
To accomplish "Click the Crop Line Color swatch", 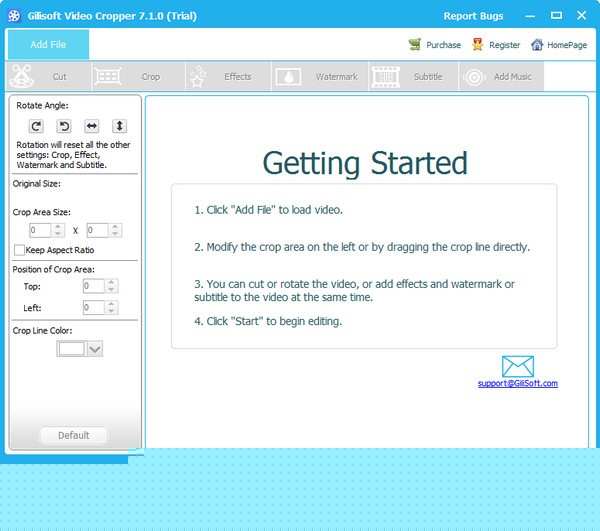I will (72, 349).
